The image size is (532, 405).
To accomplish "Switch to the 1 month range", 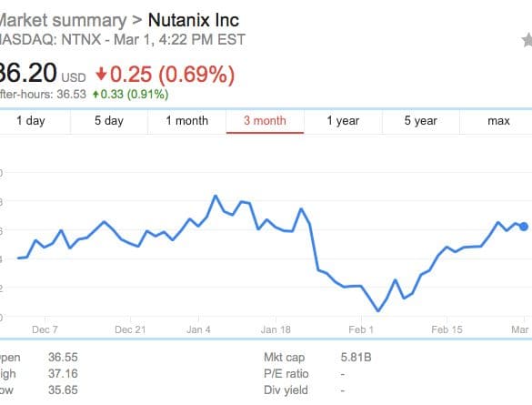I will pos(187,121).
